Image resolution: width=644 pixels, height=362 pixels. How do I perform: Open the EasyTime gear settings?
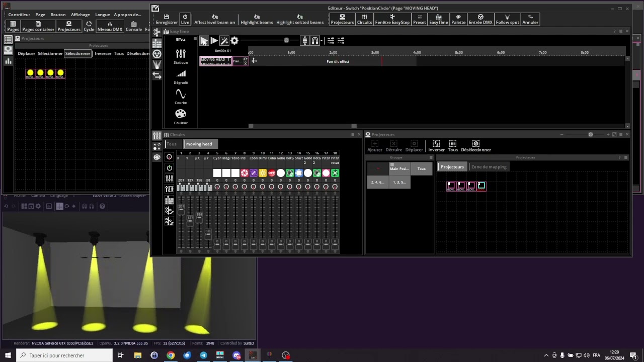point(234,41)
